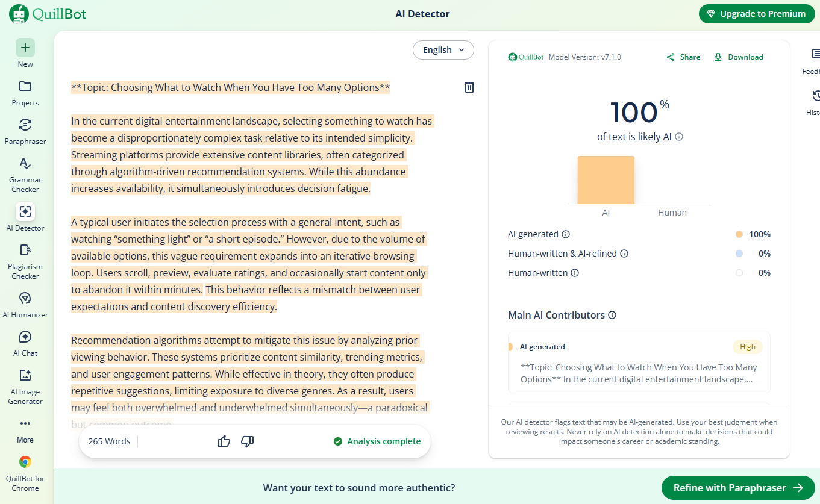
Task: Click the white Human-written legend dot
Action: pyautogui.click(x=739, y=273)
